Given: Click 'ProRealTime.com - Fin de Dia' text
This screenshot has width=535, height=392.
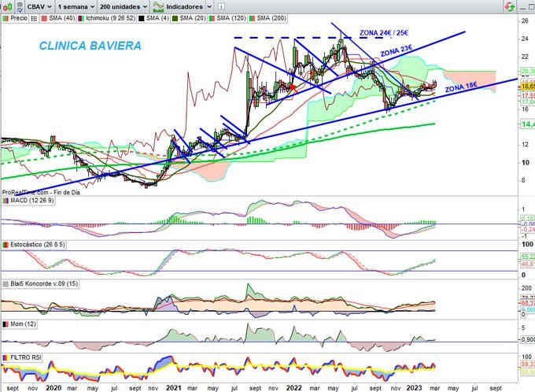Looking at the screenshot, I should 41,192.
